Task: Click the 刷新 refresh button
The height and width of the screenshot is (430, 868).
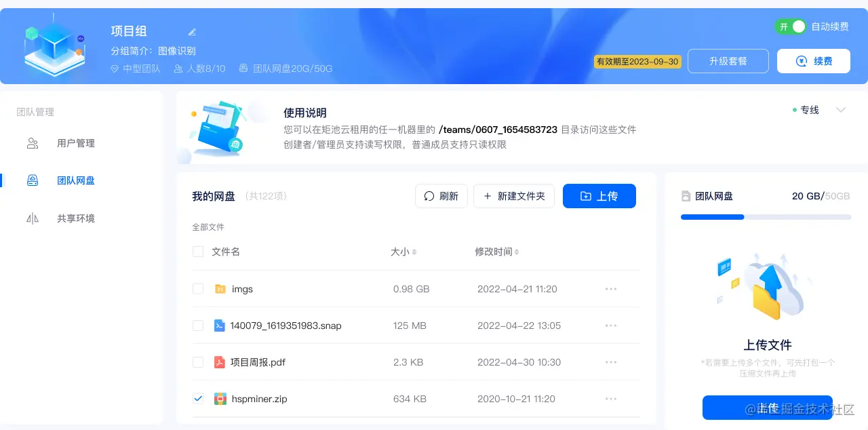Action: pos(441,196)
